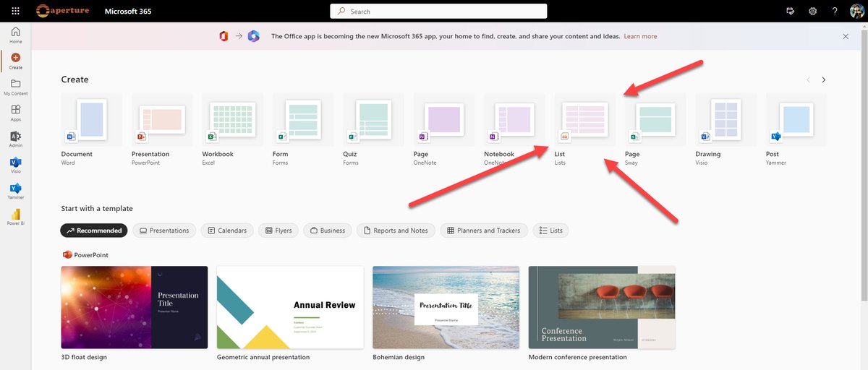Select the Business template filter
This screenshot has width=868, height=370.
coord(328,231)
